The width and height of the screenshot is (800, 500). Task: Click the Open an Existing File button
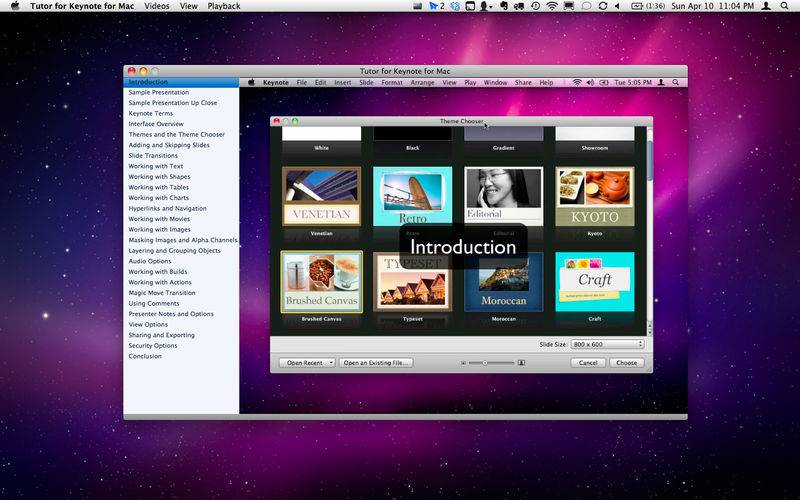tap(376, 363)
